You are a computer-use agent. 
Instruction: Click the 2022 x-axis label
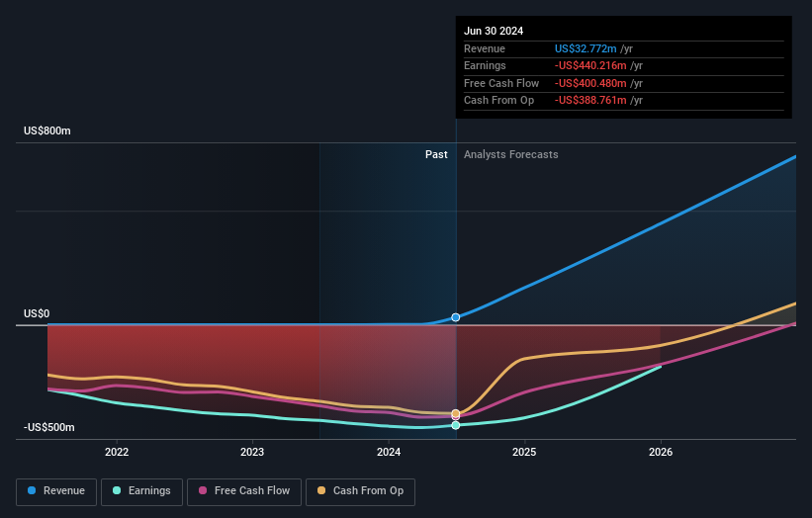[117, 453]
